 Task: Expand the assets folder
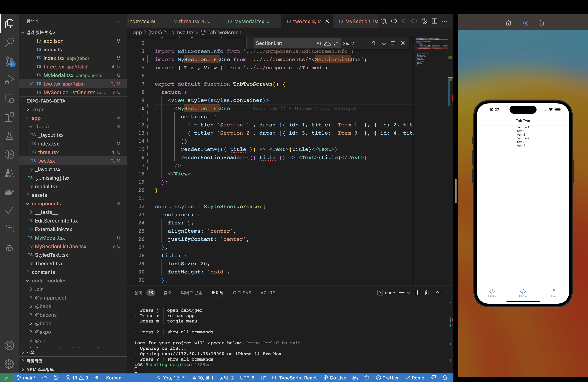pos(39,195)
